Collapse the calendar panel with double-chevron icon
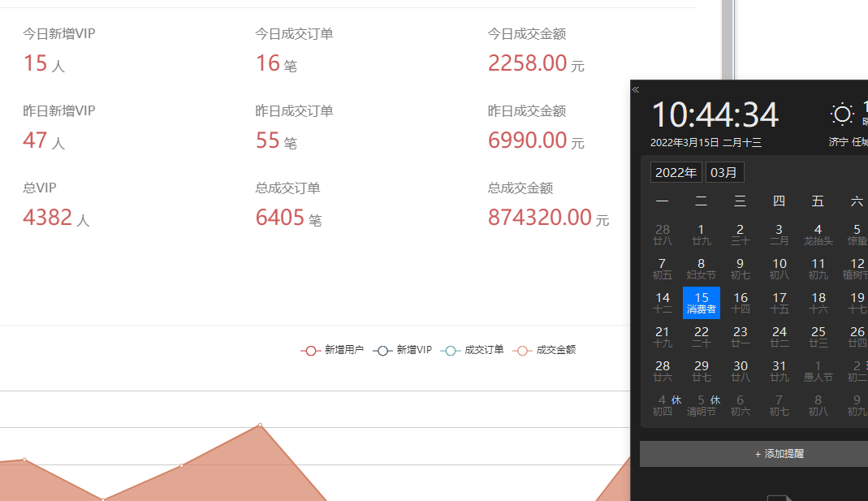This screenshot has width=868, height=501. (636, 89)
